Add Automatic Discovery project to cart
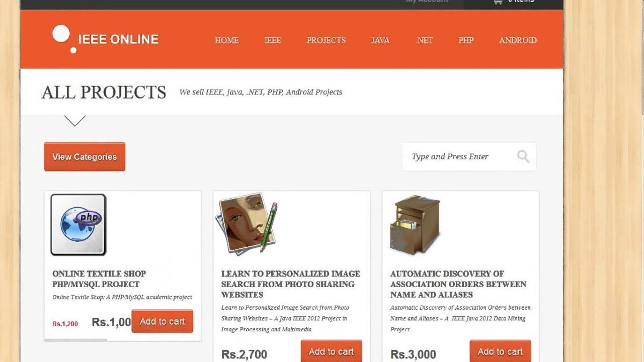Image resolution: width=644 pixels, height=362 pixels. coord(501,351)
